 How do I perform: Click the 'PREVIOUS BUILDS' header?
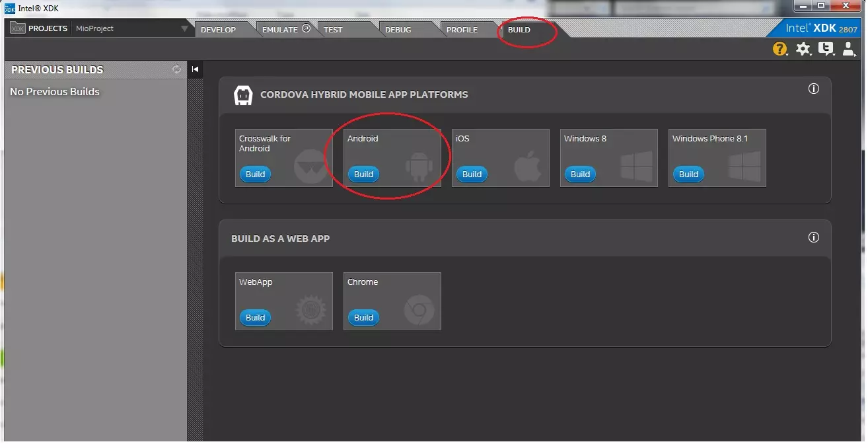coord(57,69)
